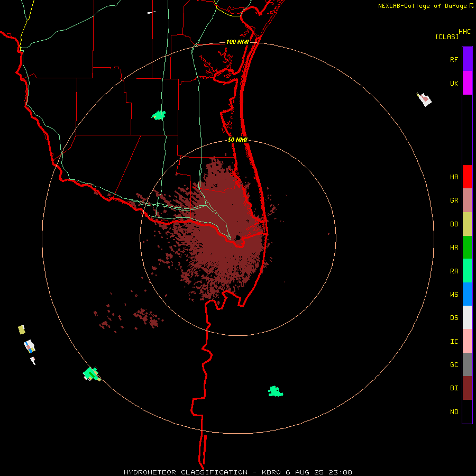Click the "ND" legend label
This screenshot has height=476, width=476.
click(454, 411)
